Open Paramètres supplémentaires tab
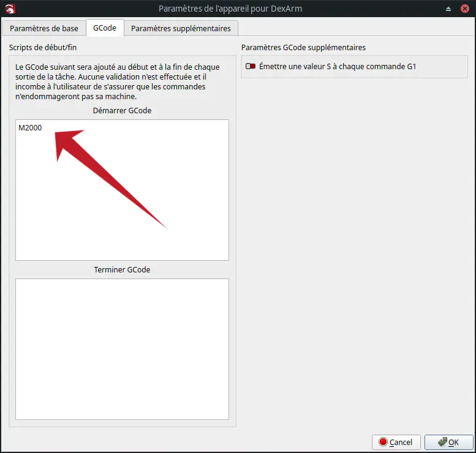 [x=181, y=28]
